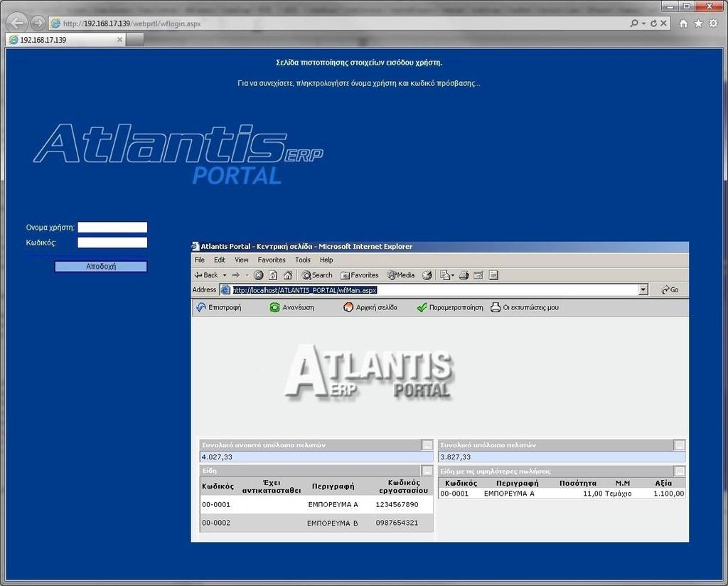Collapse the Συνολικό ανοικτό υπόλοιπο πελατών panel

pos(427,445)
